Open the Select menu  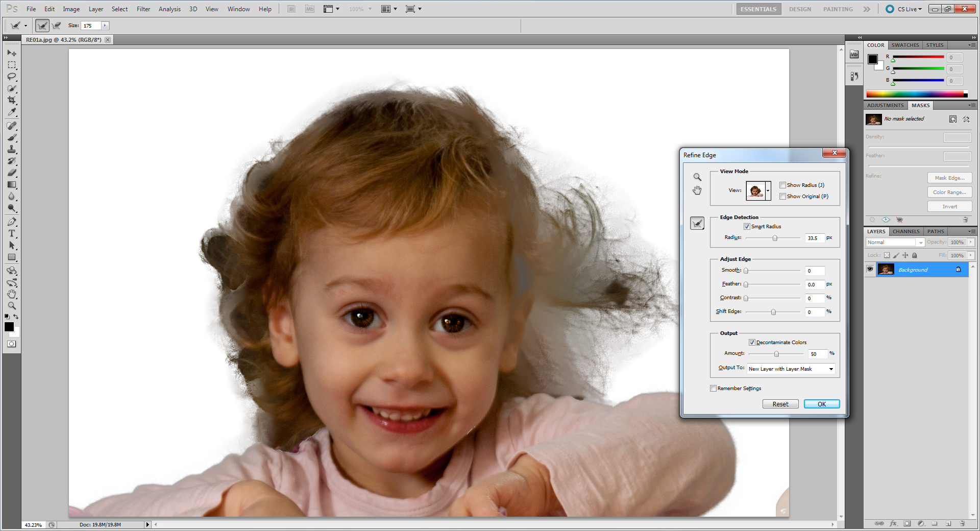[x=119, y=9]
